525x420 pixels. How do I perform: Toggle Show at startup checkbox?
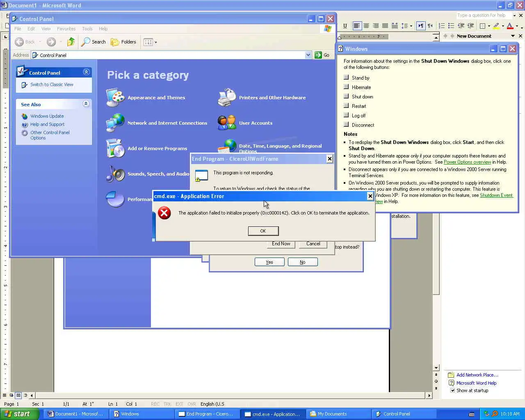click(453, 390)
